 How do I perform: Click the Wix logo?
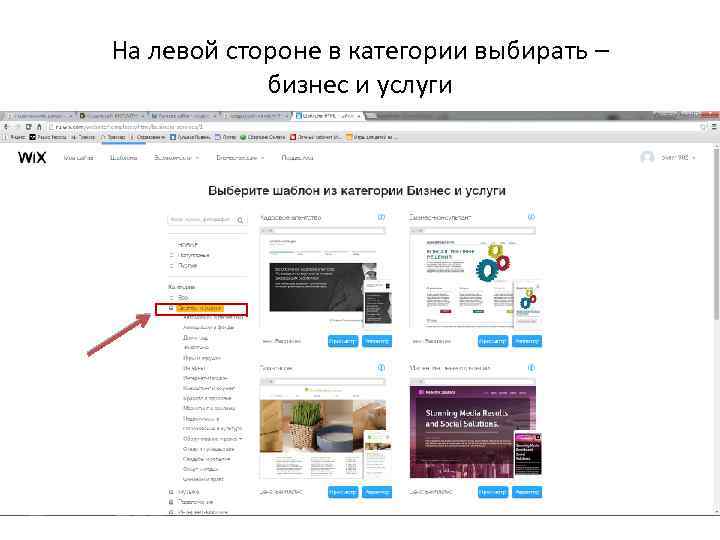[32, 158]
